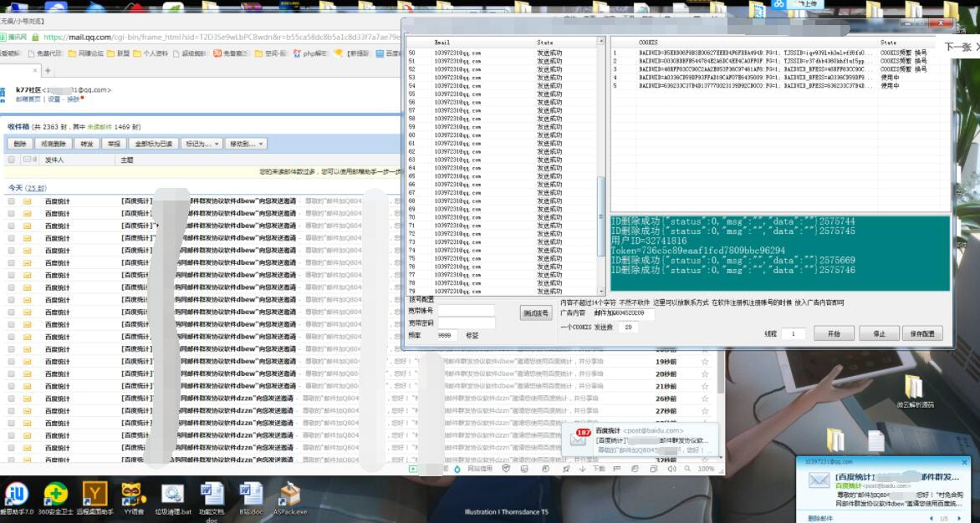Open the 设置 link in QQ Mail
This screenshot has width=980, height=523.
pyautogui.click(x=54, y=99)
